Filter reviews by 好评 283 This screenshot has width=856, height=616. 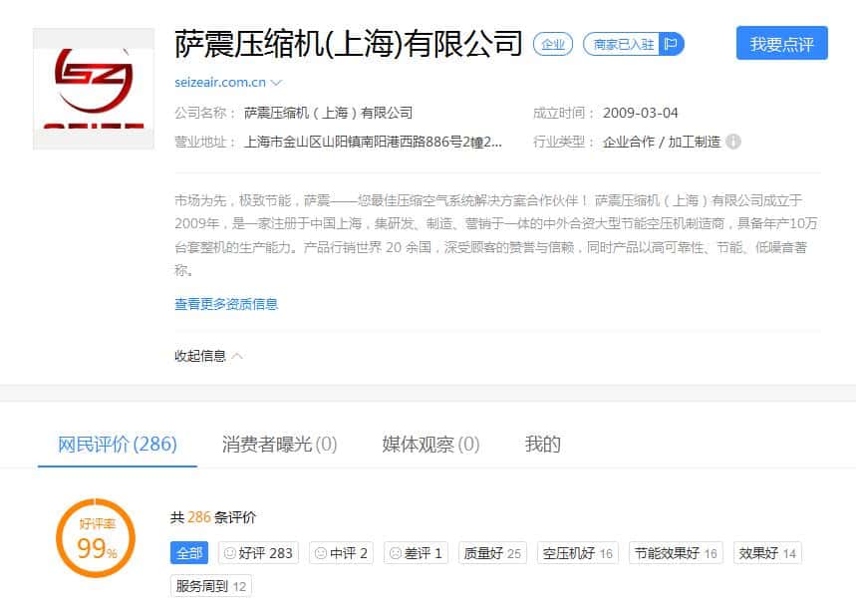[x=257, y=553]
